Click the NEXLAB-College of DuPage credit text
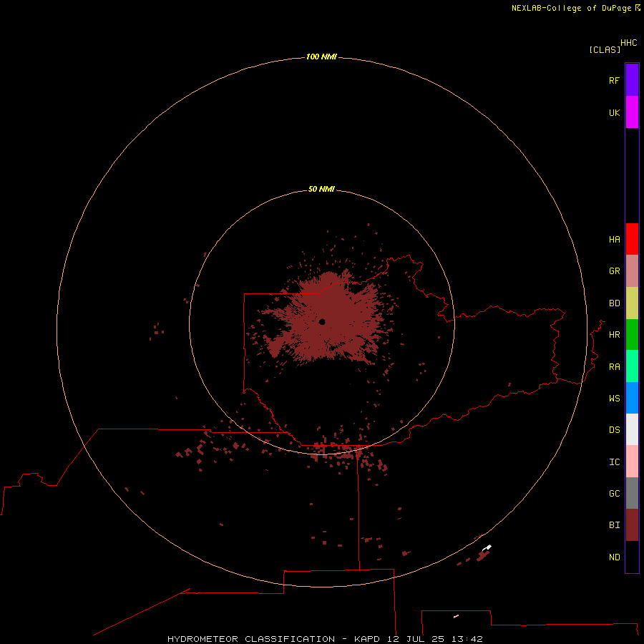The width and height of the screenshot is (644, 644). (x=571, y=8)
